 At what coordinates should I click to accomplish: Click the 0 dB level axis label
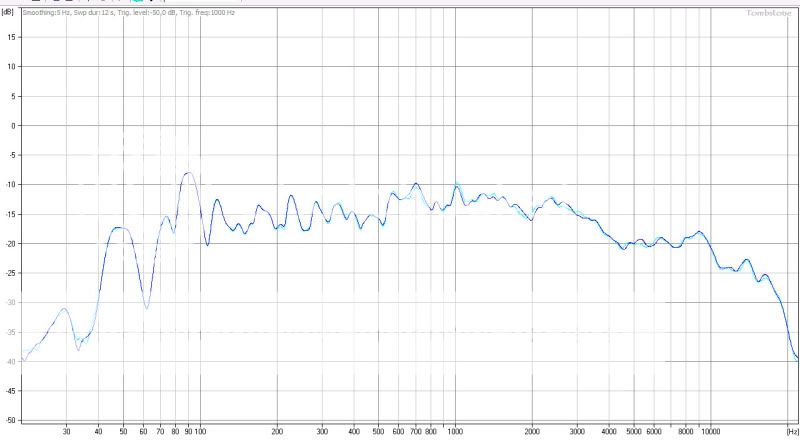[x=12, y=125]
